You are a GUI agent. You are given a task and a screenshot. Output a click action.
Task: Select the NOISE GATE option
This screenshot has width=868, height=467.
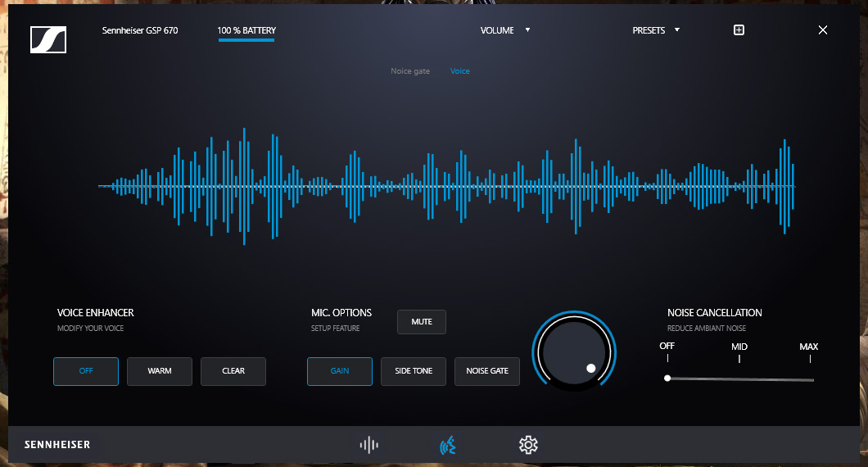coord(487,371)
